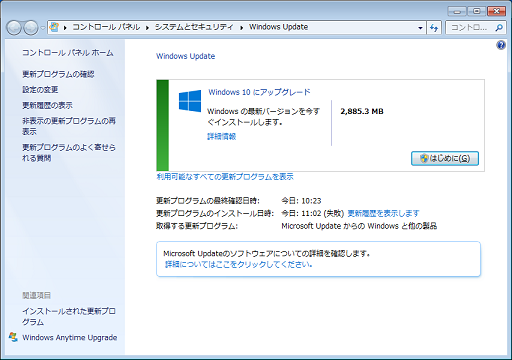Click the Control Panel icon in address bar
This screenshot has width=512, height=360.
coord(54,27)
